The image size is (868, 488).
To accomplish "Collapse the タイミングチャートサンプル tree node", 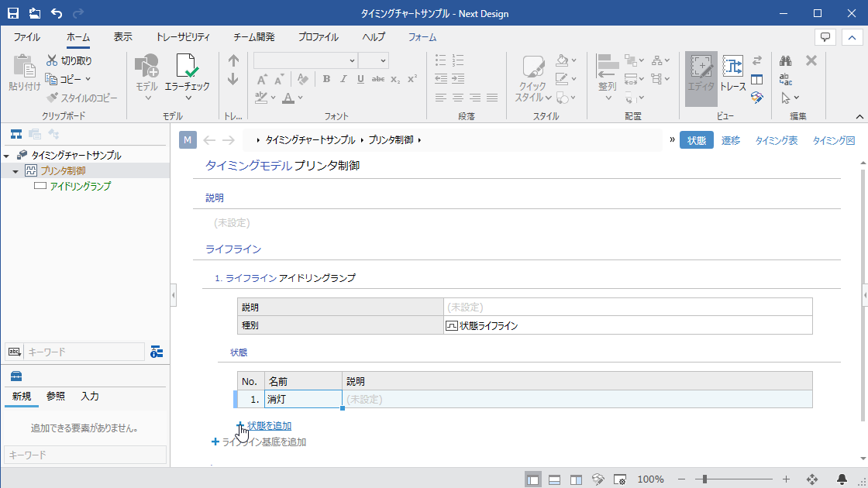I will (x=7, y=156).
